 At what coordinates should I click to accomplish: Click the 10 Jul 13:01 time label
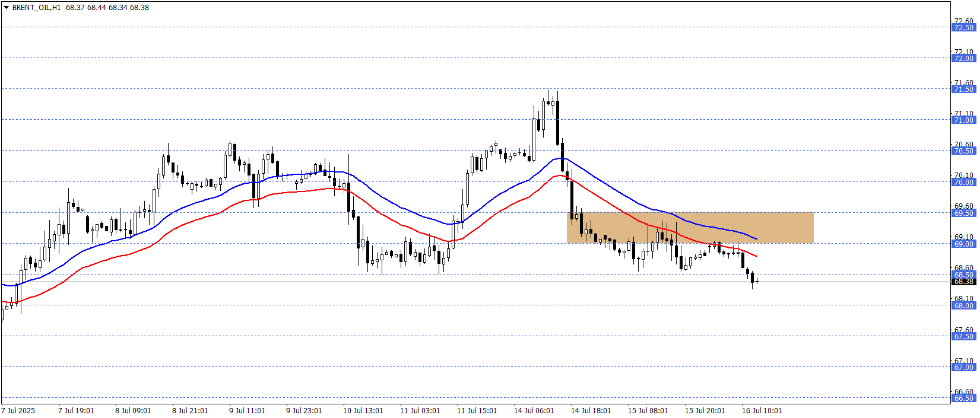click(363, 410)
